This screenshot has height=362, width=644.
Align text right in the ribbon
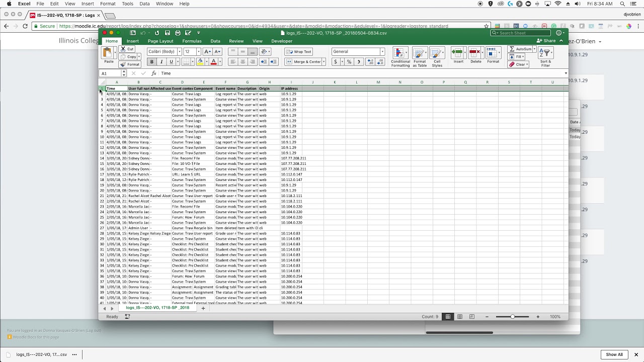[252, 62]
